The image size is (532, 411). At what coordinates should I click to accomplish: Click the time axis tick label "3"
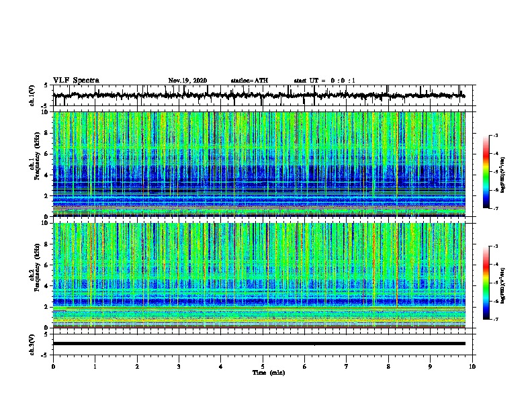[x=179, y=367]
